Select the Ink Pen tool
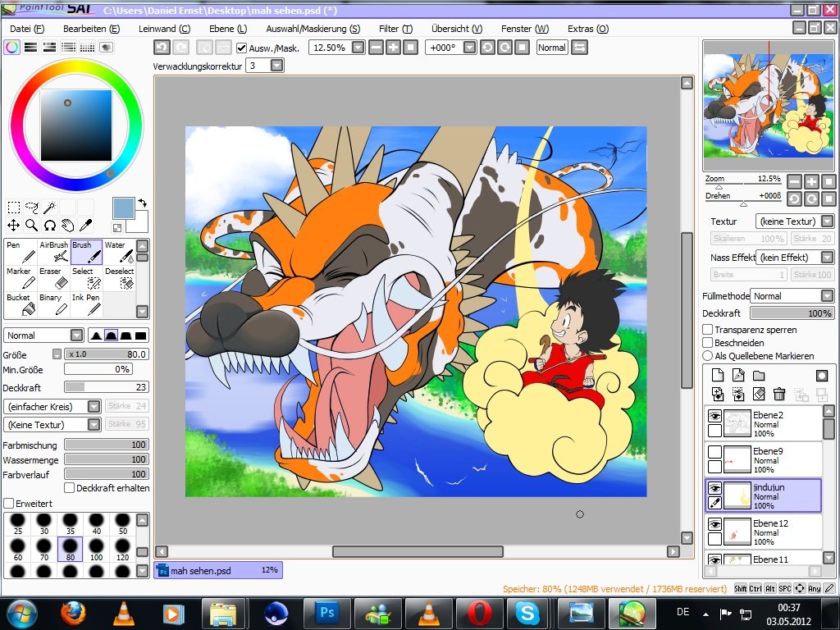Viewport: 840px width, 630px height. tap(87, 304)
